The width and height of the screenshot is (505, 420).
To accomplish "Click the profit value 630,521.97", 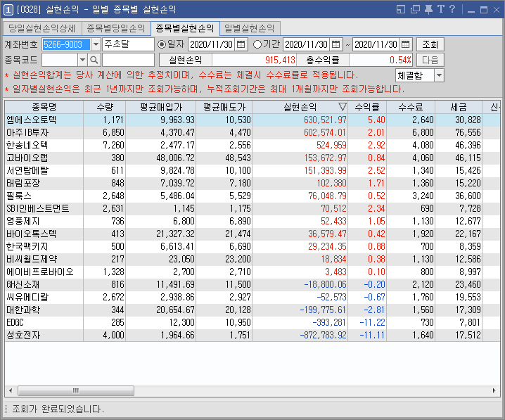I will [x=325, y=120].
